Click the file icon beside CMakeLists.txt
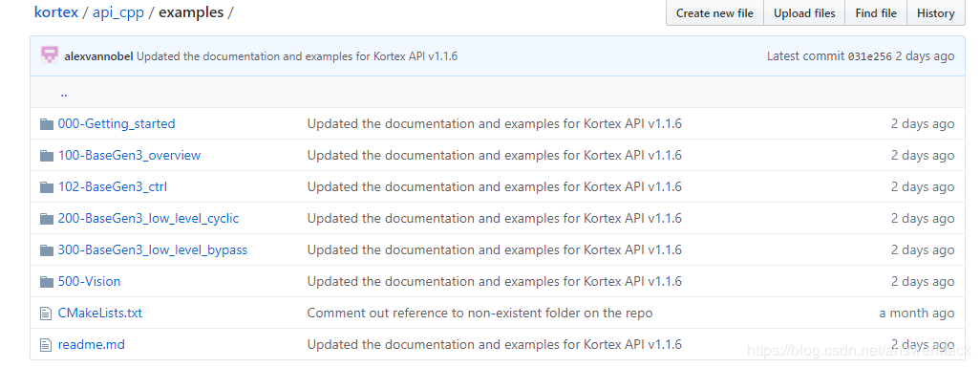This screenshot has height=368, width=980. pos(45,313)
